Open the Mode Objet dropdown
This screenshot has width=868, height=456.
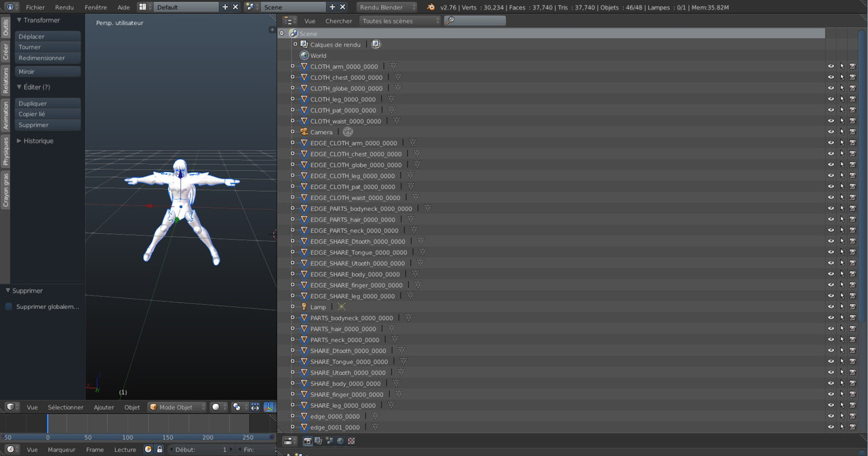[177, 407]
